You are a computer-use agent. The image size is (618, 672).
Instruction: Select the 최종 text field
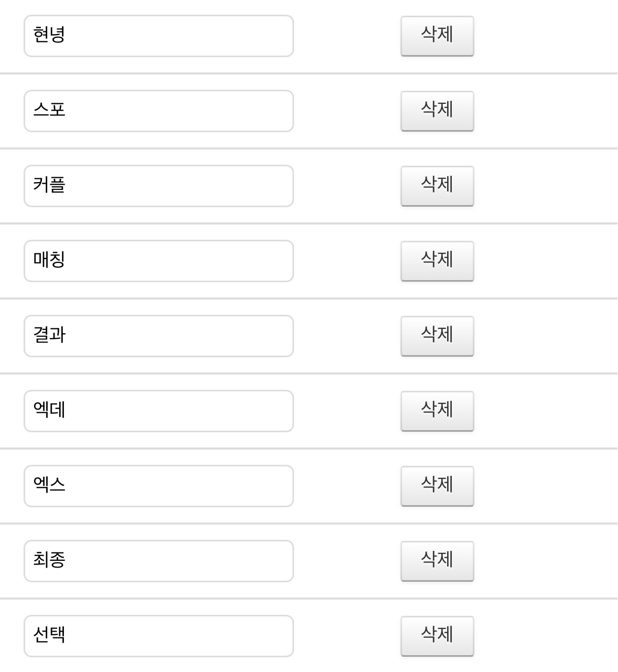[158, 561]
